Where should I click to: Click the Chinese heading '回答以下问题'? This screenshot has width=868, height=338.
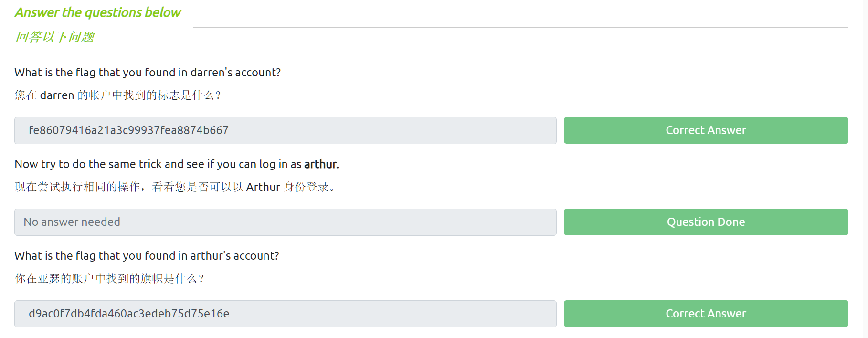[55, 37]
